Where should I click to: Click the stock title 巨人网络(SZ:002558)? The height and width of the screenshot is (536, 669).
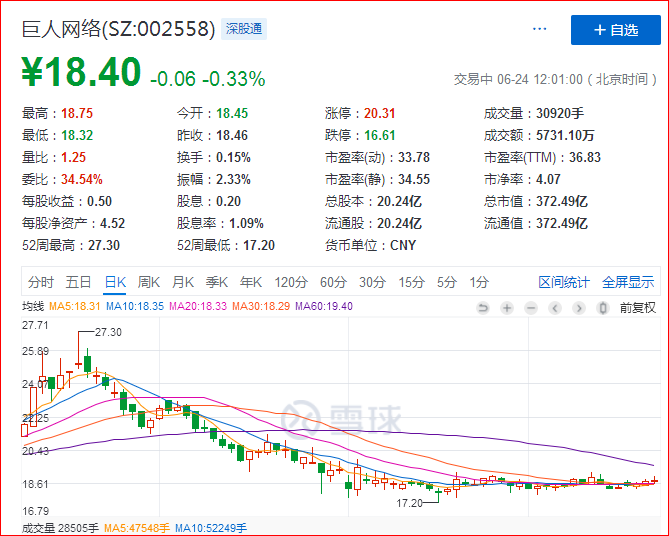[119, 29]
